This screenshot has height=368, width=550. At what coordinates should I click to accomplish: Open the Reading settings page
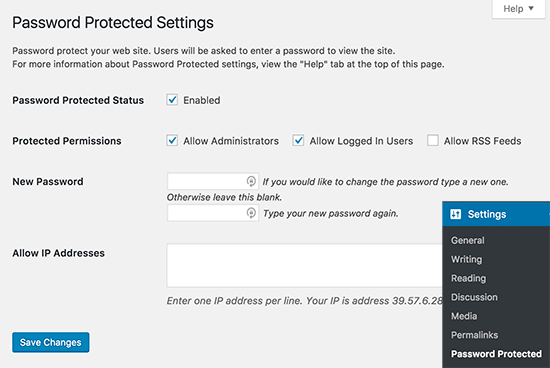(x=468, y=278)
